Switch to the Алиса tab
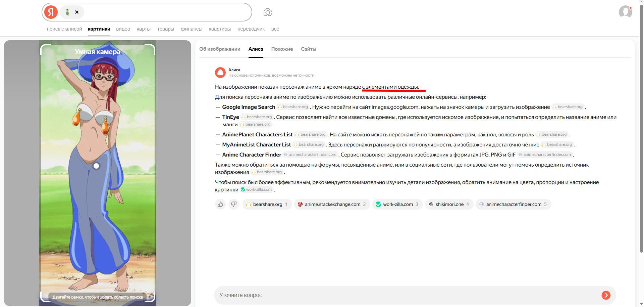Screen dimensions: 644x307 click(256, 49)
